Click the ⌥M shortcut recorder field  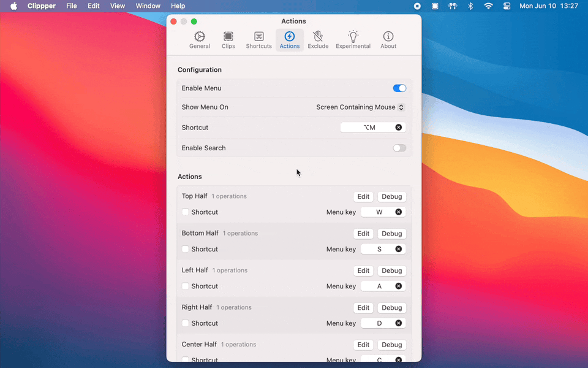pos(373,128)
